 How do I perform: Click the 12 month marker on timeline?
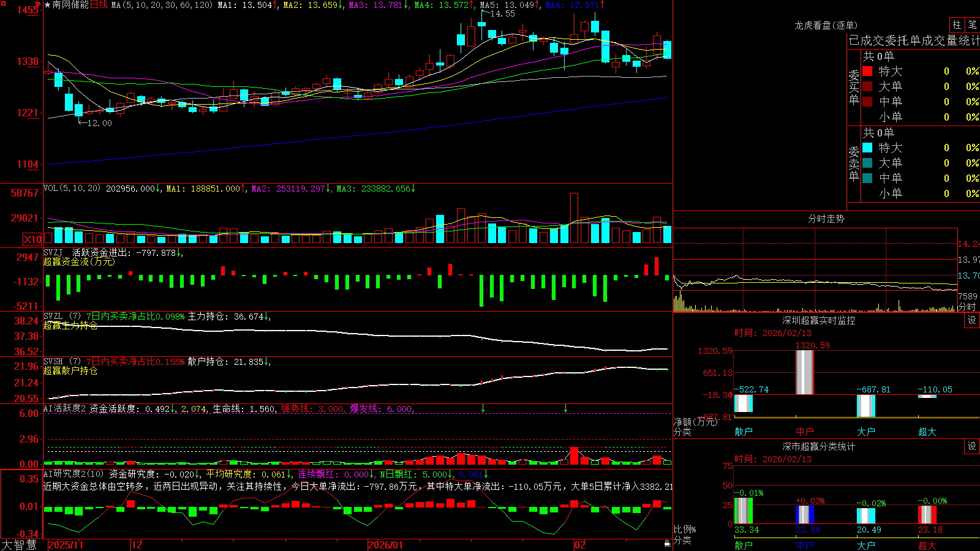137,545
